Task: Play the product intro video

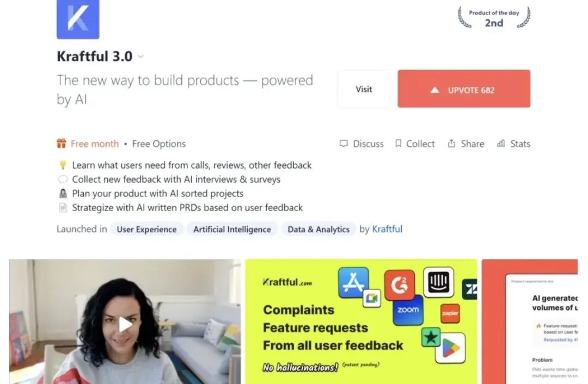Action: click(125, 324)
